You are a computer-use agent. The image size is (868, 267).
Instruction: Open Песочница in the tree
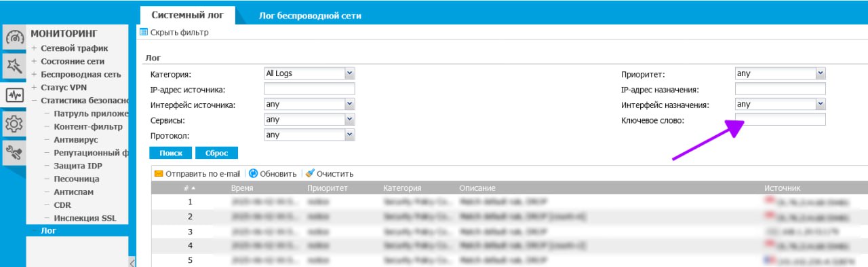click(77, 179)
